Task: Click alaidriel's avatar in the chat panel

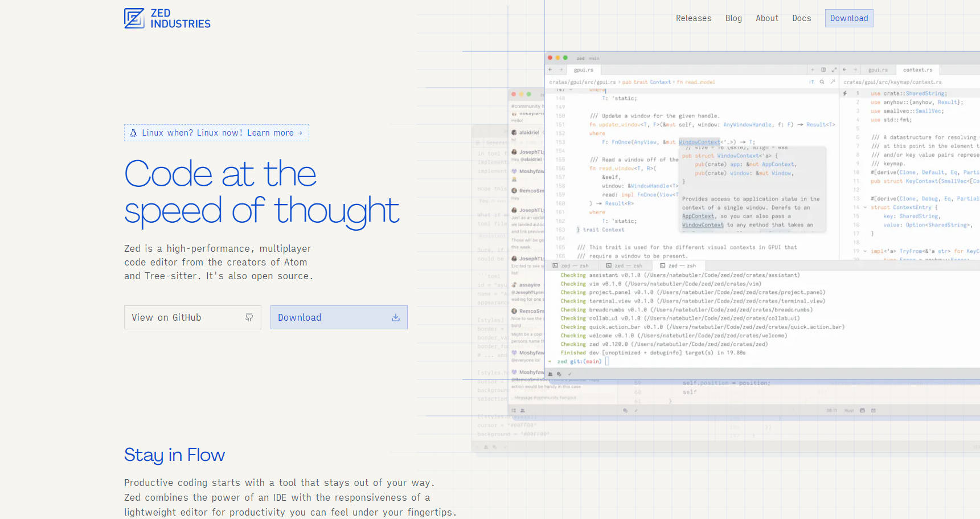Action: coord(514,132)
